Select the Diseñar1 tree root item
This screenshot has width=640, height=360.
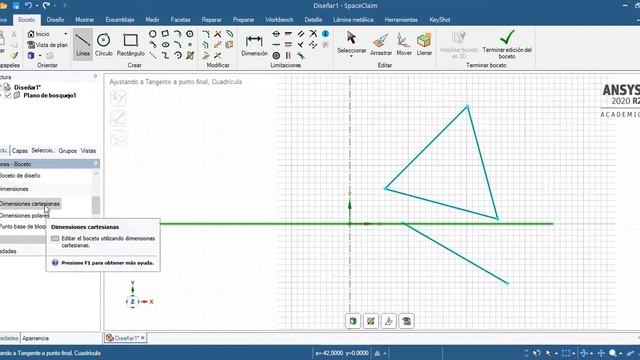coord(27,87)
